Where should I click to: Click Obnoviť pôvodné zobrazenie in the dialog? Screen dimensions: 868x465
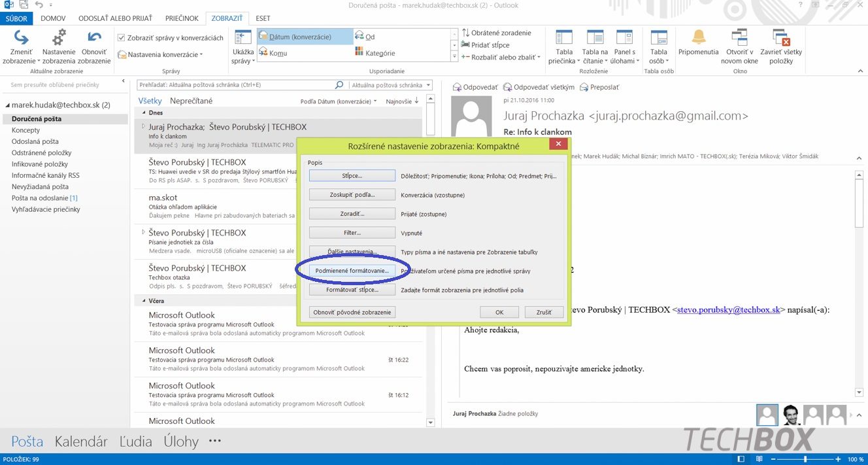click(352, 312)
